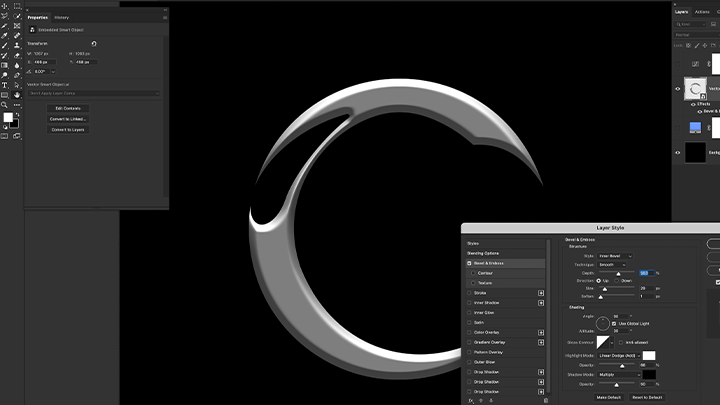Enable the Texture sub-option
The width and height of the screenshot is (720, 405).
point(473,283)
